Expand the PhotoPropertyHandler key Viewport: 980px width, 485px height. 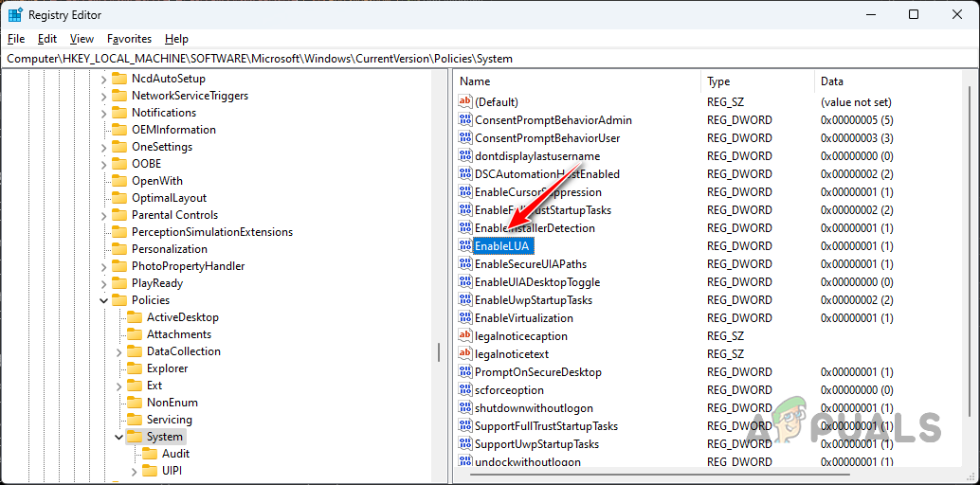tap(103, 267)
